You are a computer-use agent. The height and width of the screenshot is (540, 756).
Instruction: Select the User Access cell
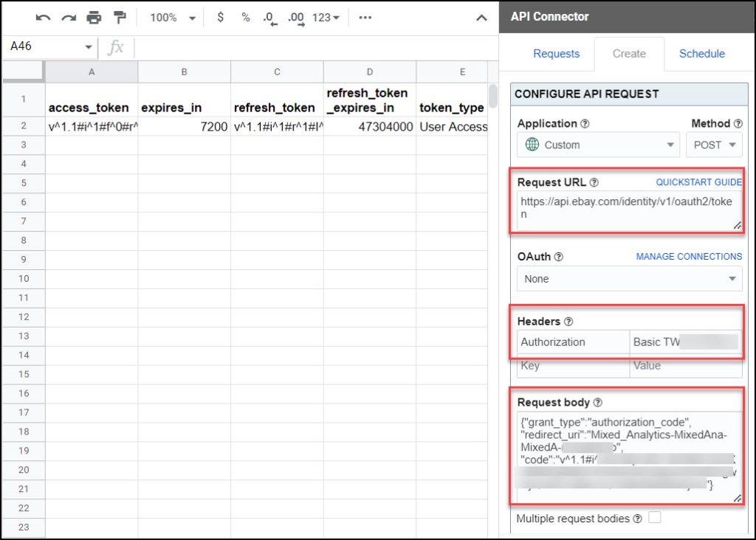point(452,127)
